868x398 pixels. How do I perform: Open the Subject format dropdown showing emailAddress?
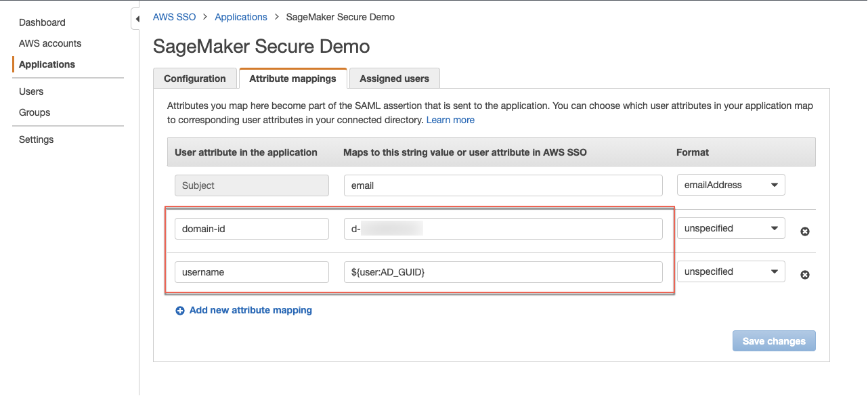coord(731,185)
